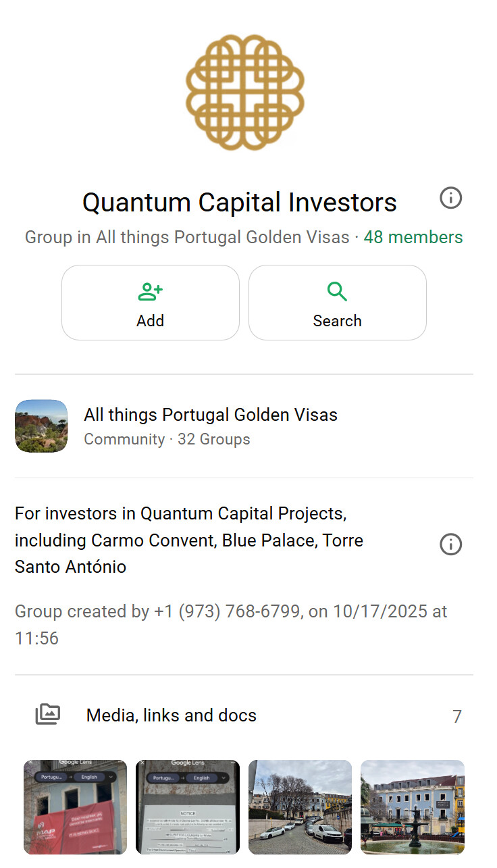Click the group description about Carmo Convent
497x868 pixels.
pos(188,540)
